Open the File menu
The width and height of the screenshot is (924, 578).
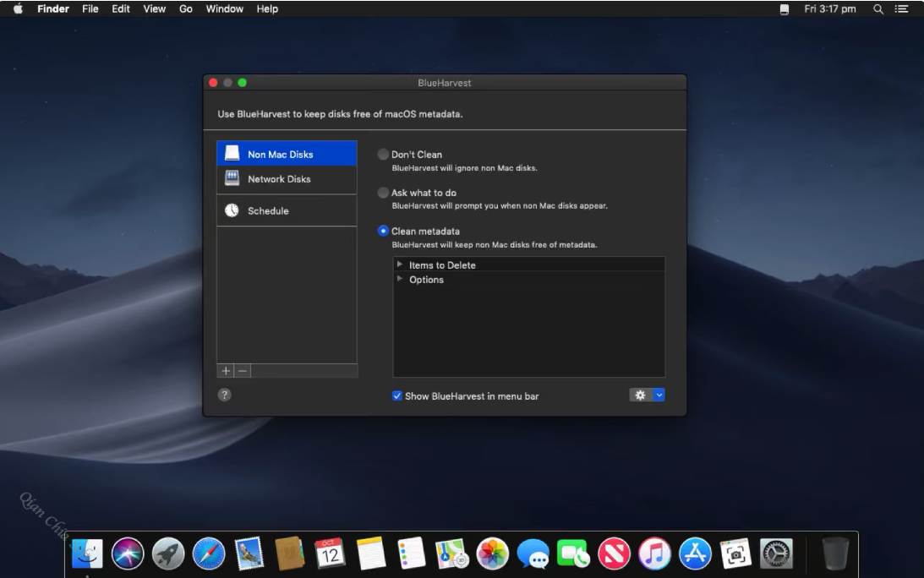point(90,8)
